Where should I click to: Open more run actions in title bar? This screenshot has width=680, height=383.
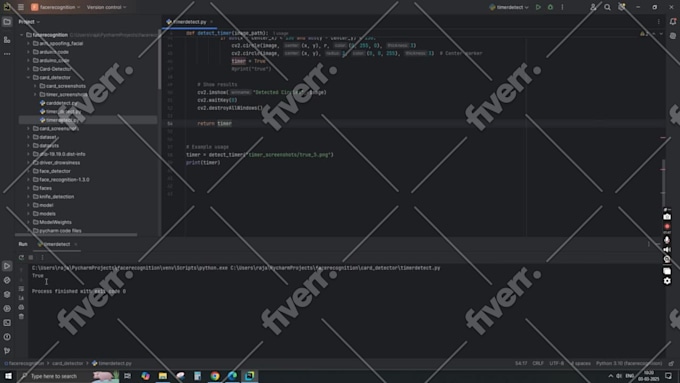point(562,7)
